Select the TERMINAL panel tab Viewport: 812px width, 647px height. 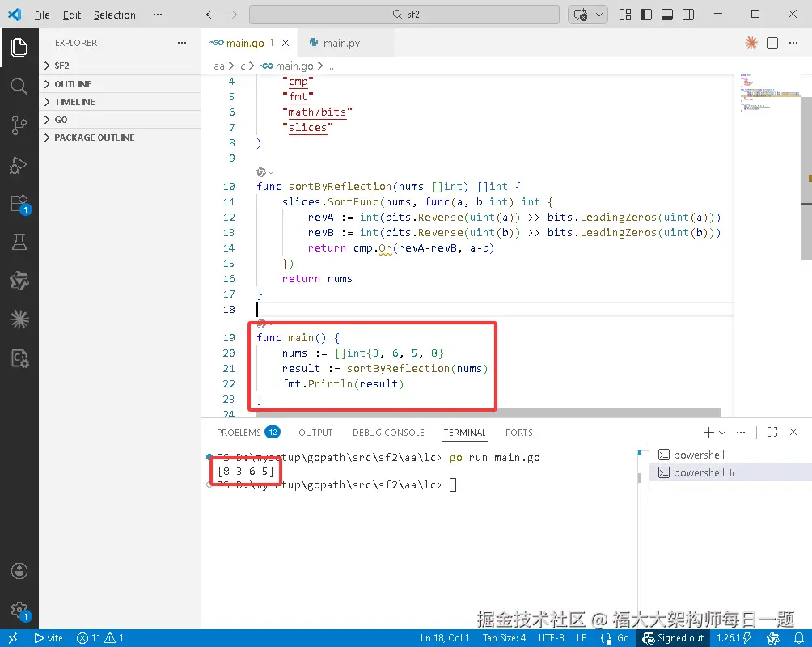pyautogui.click(x=464, y=433)
